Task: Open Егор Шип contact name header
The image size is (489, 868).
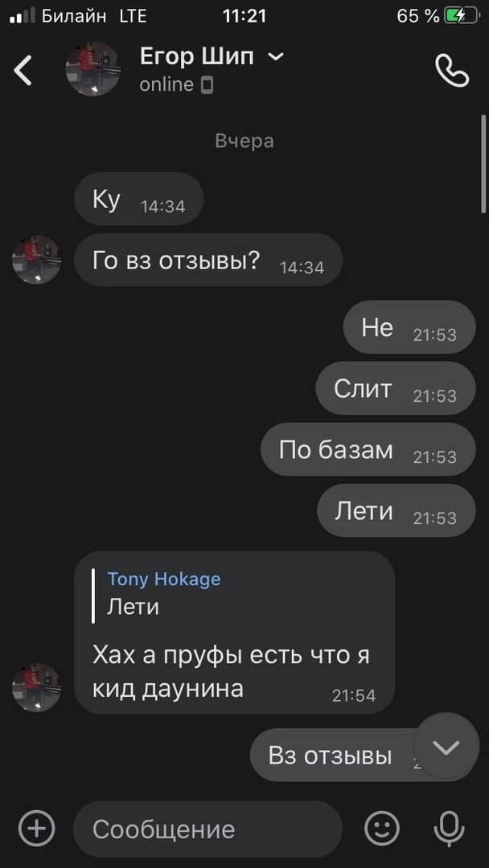Action: coord(196,56)
